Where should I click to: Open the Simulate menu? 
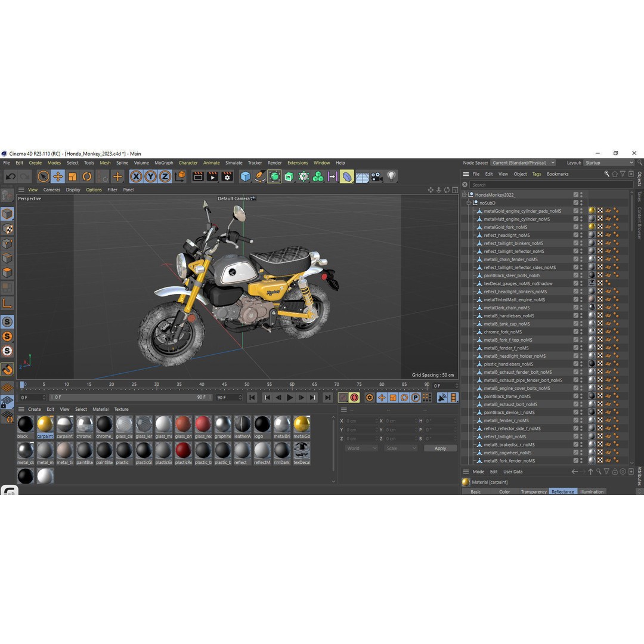tap(234, 163)
